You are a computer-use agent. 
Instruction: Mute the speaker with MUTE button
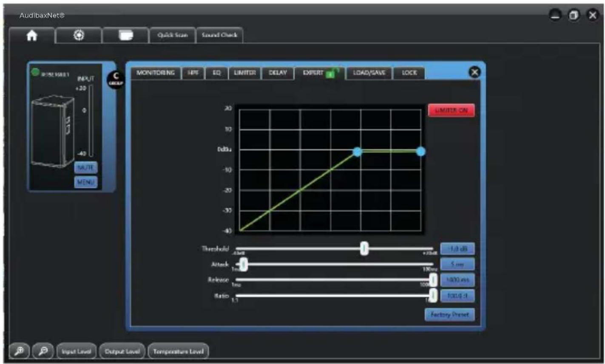click(x=86, y=167)
